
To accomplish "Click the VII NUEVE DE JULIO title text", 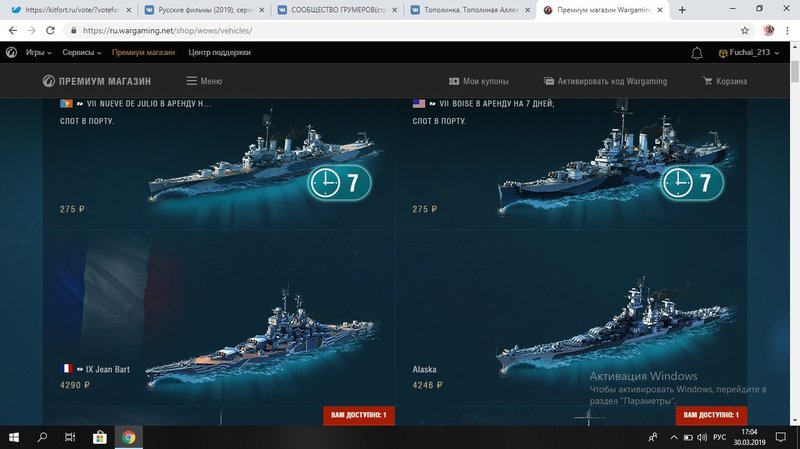I will click(x=148, y=104).
